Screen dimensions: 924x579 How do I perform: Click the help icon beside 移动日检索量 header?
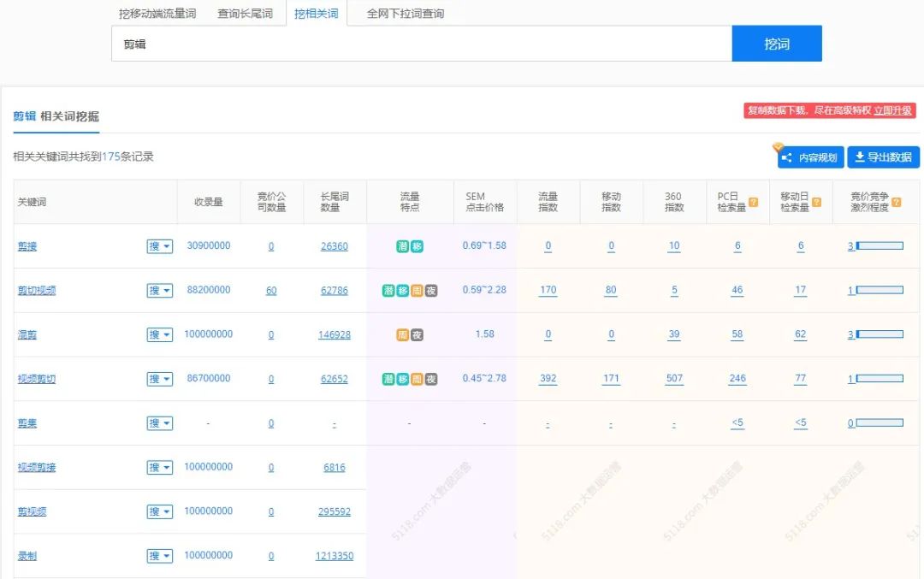816,202
